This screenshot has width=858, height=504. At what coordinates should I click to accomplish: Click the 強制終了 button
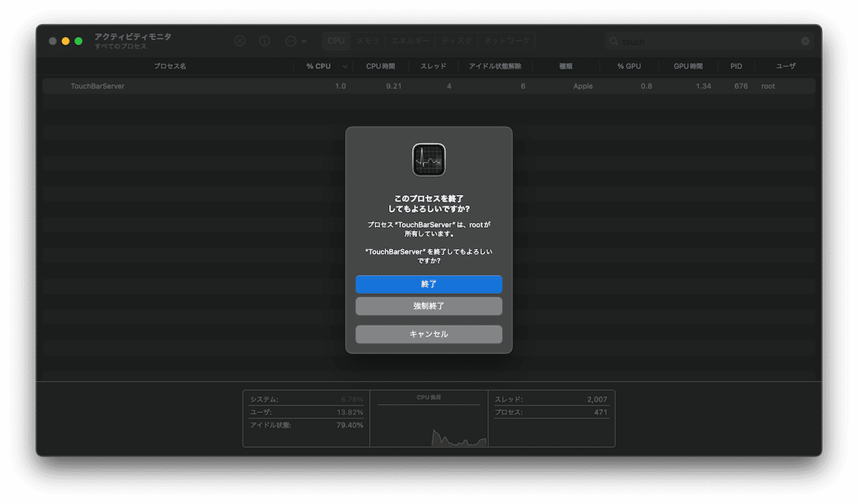pyautogui.click(x=429, y=307)
